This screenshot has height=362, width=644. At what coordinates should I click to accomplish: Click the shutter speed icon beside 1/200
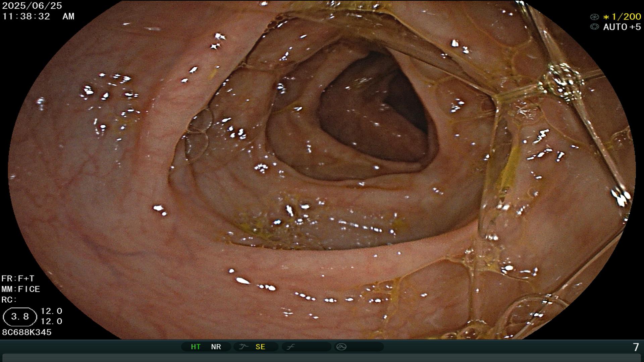point(594,17)
